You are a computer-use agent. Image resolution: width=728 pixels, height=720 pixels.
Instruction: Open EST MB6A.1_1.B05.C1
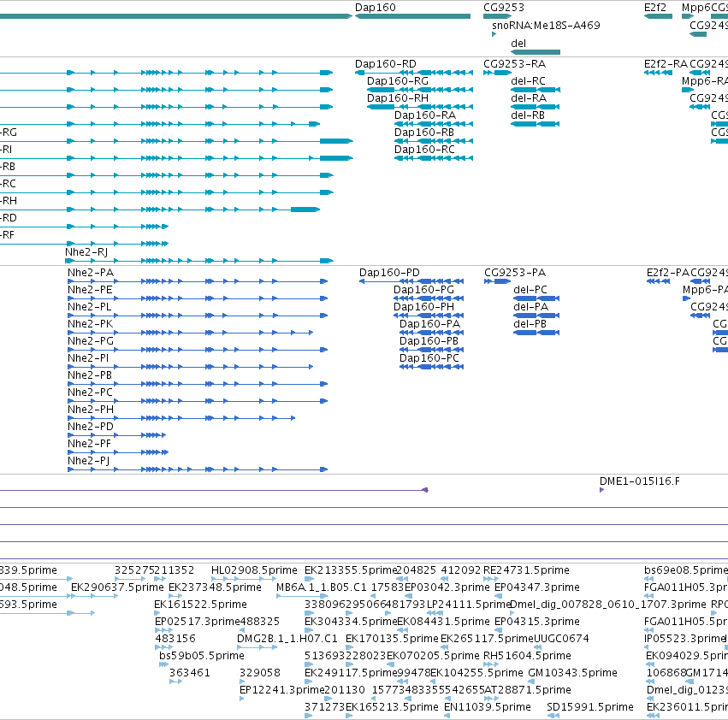click(x=322, y=587)
